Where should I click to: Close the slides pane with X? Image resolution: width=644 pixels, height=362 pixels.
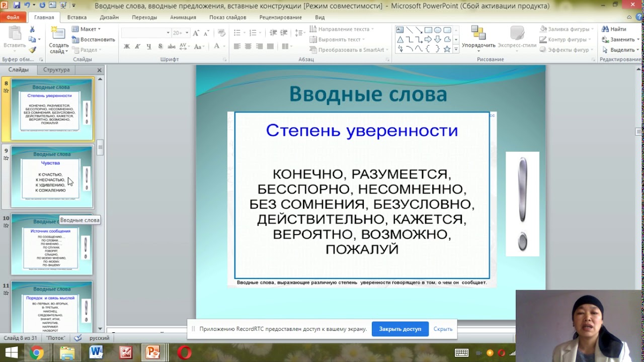point(99,70)
